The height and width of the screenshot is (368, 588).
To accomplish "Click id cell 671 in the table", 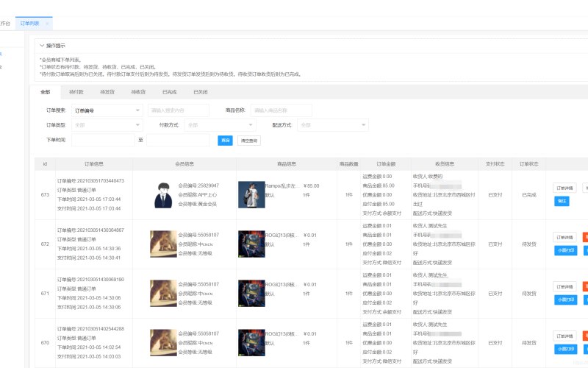I will pyautogui.click(x=45, y=294).
